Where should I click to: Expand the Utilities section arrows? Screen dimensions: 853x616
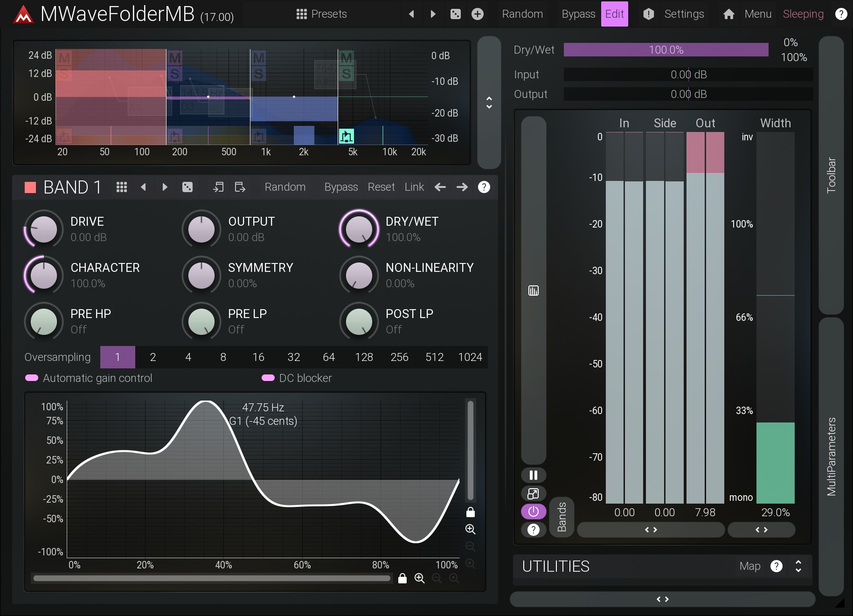tap(798, 566)
